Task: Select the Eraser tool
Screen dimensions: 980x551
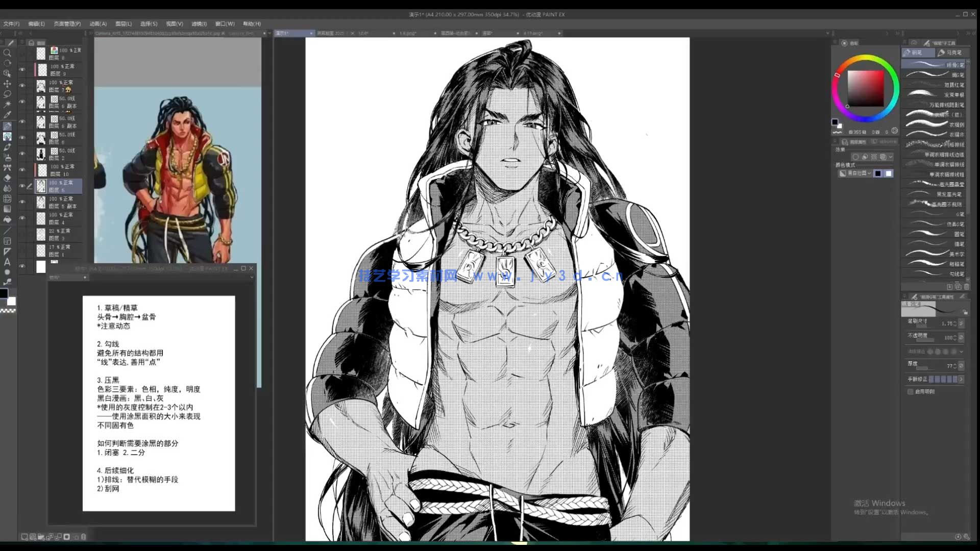Action: coord(7,178)
